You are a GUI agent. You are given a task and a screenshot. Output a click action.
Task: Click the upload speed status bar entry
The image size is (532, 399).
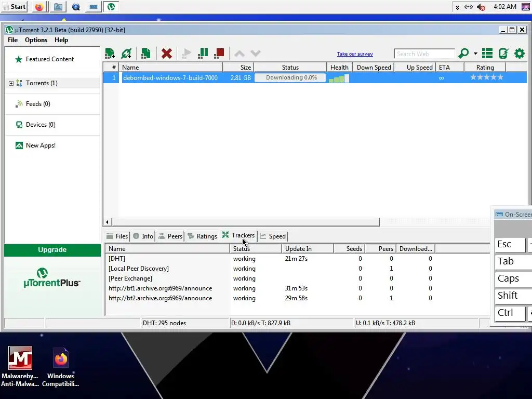click(x=416, y=323)
